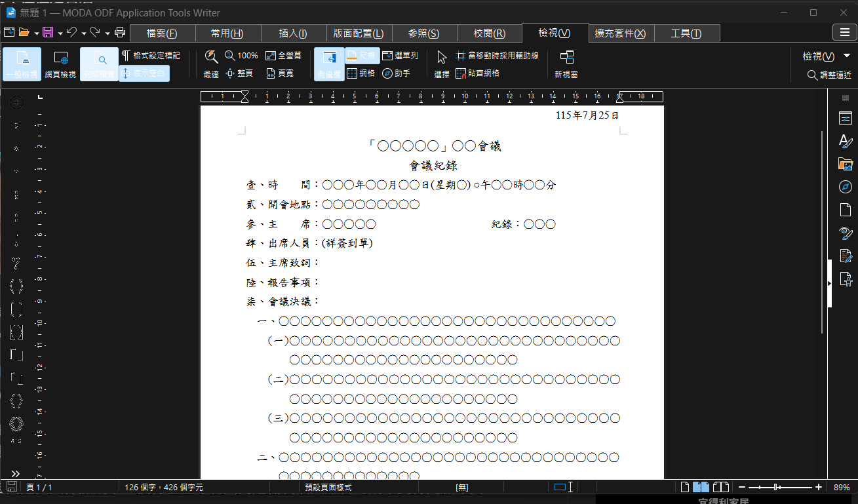Undo the last action
Screen dimensions: 858x504
click(x=72, y=32)
